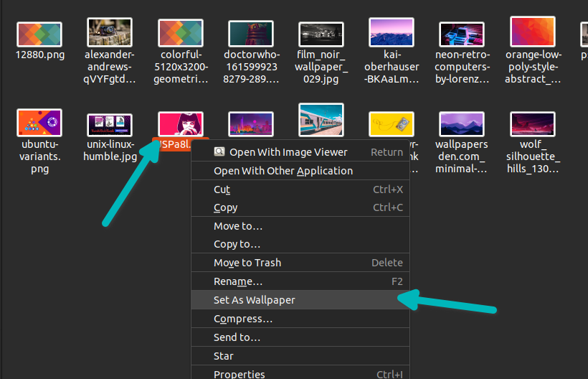Choose Compress… from context menu
This screenshot has height=379, width=588.
[300, 319]
